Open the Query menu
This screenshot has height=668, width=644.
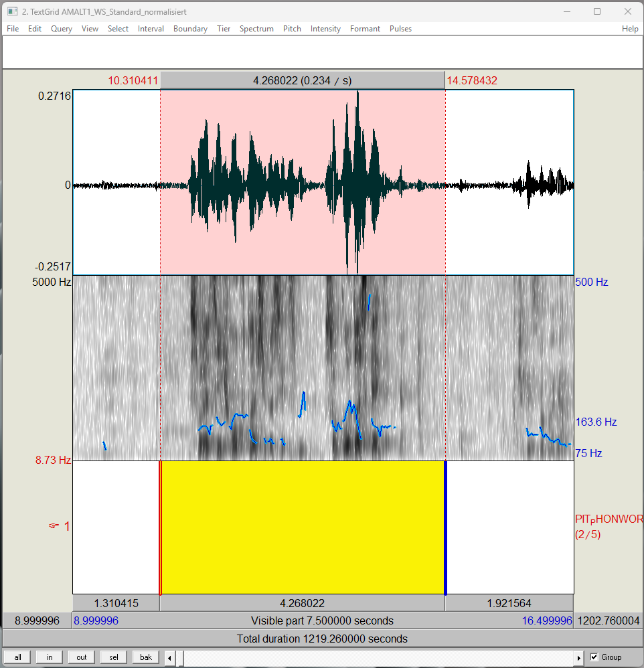(62, 29)
